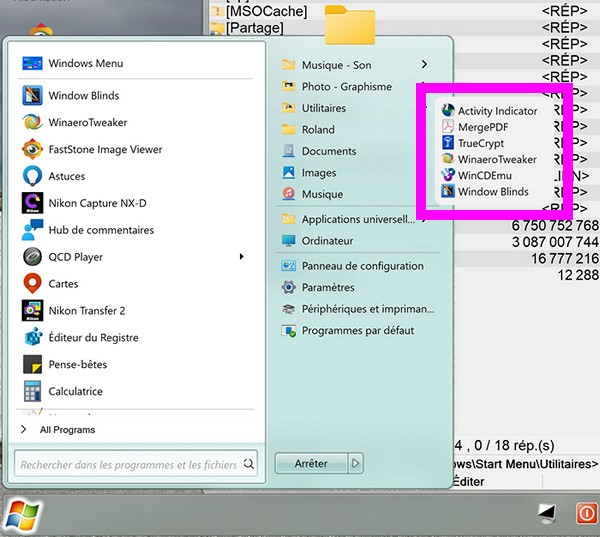Click the search magnifier icon
Viewport: 600px width, 537px height.
pos(249,464)
